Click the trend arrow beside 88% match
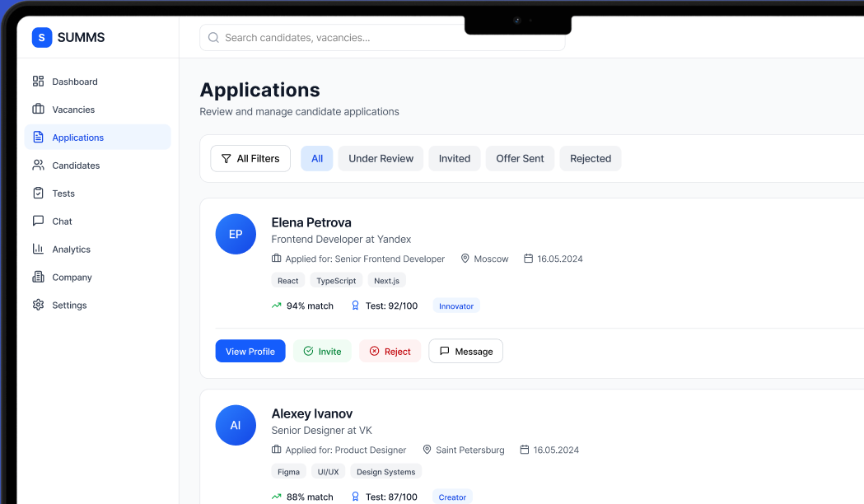 277,497
